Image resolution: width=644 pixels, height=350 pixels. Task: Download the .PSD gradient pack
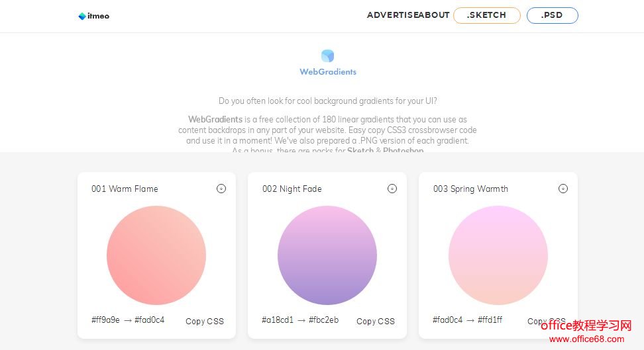[552, 15]
